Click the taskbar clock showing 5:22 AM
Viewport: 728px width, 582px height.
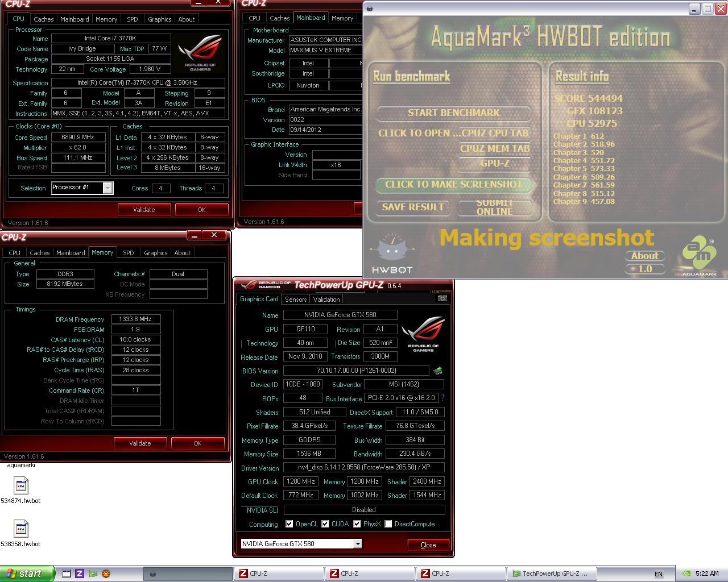(x=706, y=573)
